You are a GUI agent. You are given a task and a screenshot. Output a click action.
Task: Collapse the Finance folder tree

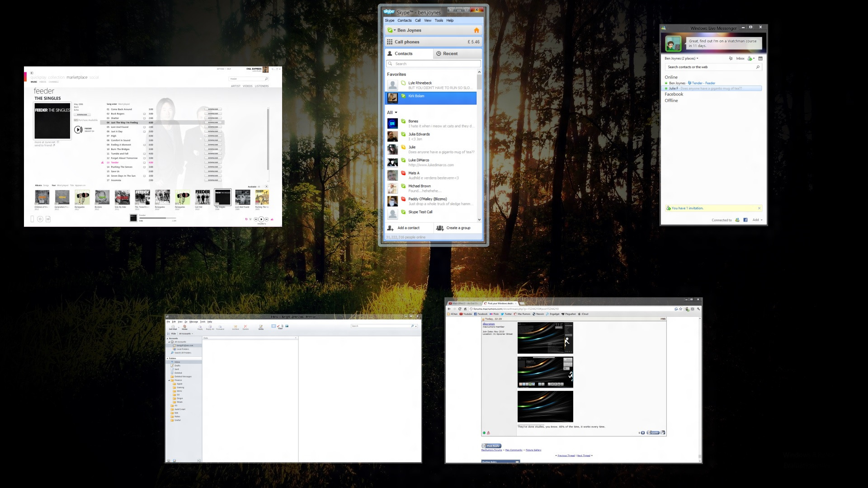tap(169, 380)
